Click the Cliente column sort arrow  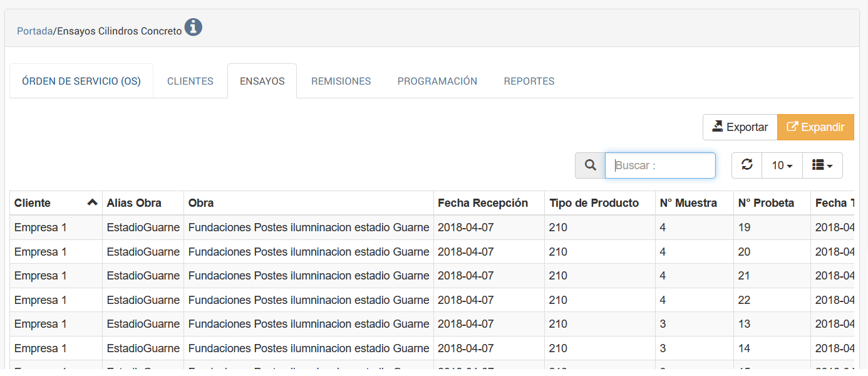tap(92, 202)
